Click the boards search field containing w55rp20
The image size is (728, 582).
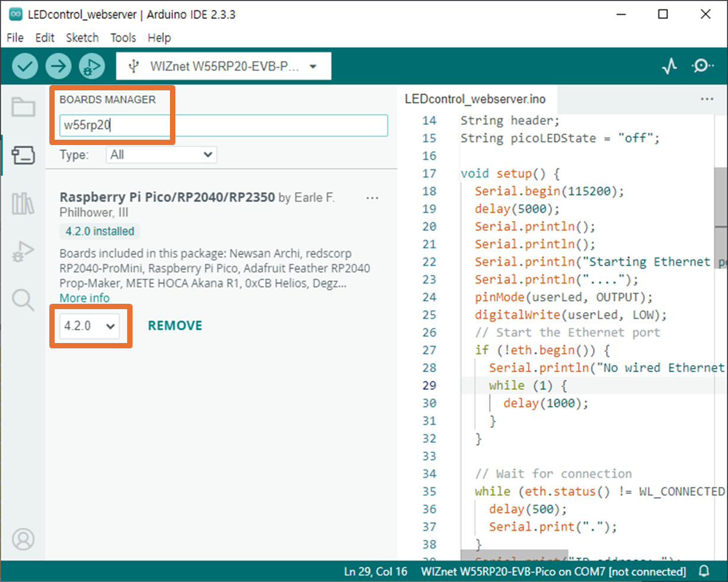click(223, 125)
